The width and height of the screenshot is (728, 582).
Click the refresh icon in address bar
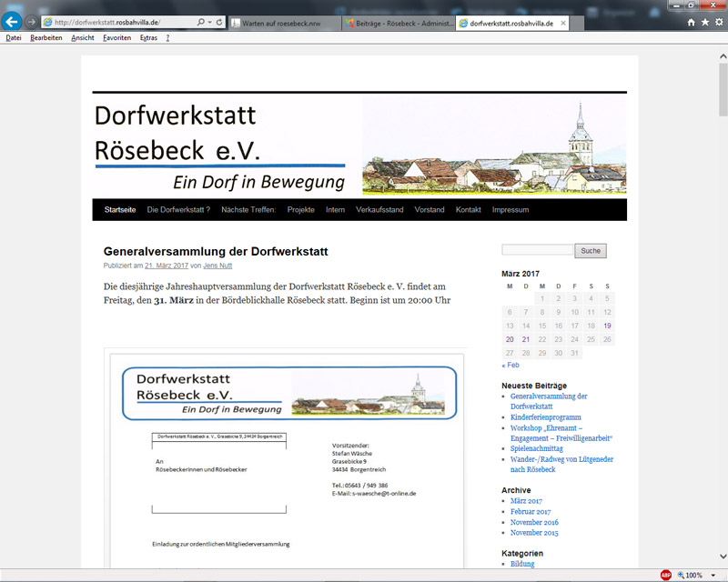click(221, 21)
